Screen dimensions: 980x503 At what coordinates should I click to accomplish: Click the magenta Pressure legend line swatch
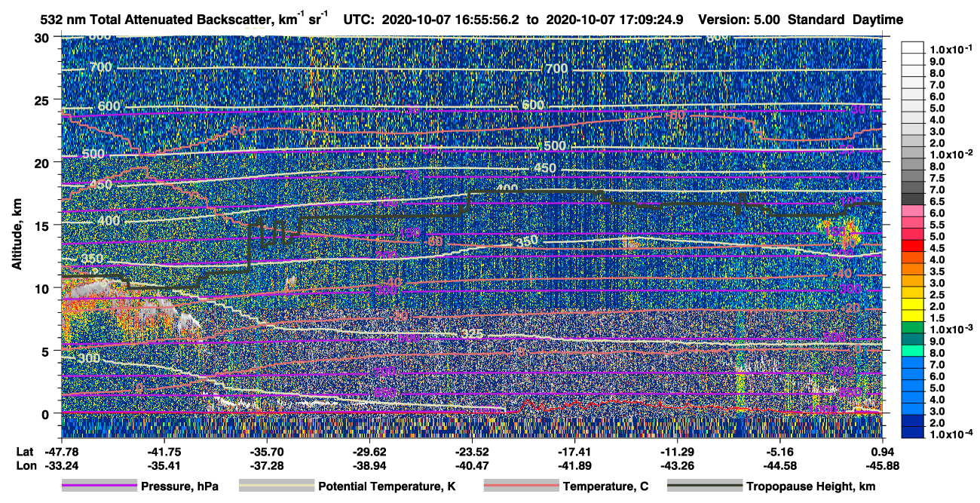click(99, 486)
